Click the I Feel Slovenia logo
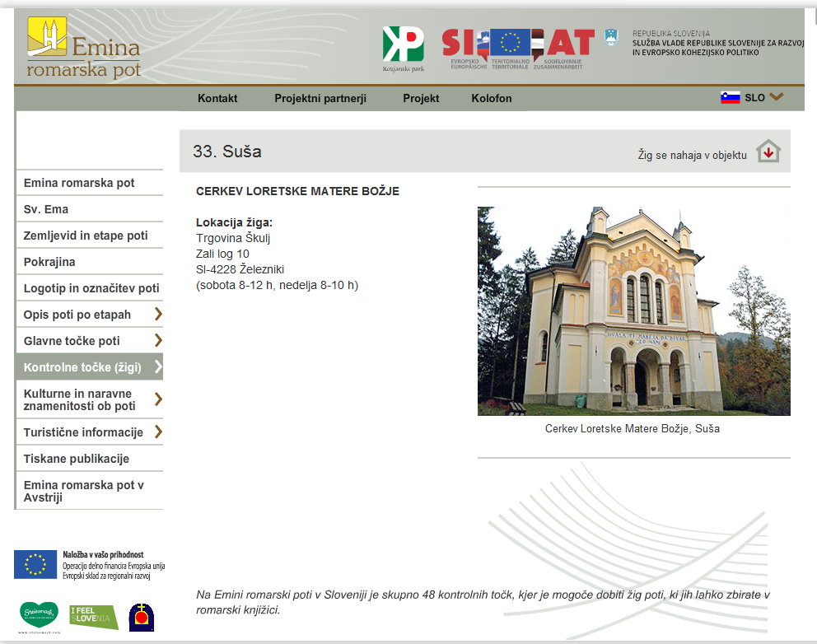This screenshot has width=817, height=644. [93, 617]
